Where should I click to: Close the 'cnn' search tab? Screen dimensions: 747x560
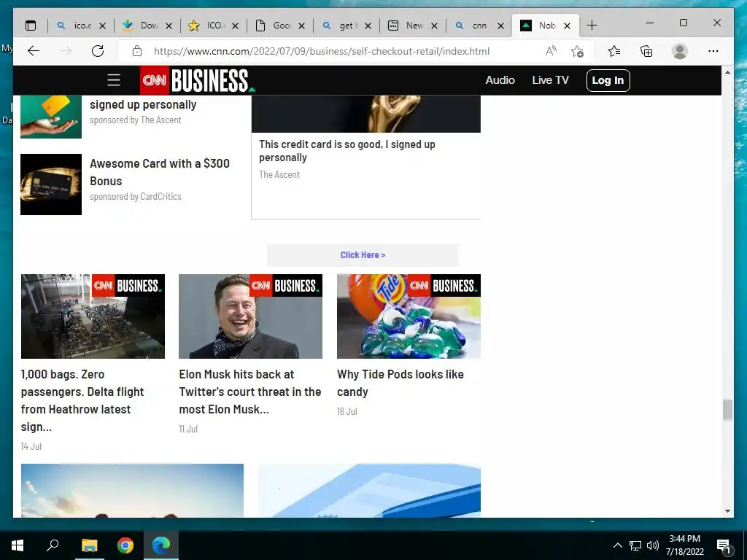[x=500, y=26]
